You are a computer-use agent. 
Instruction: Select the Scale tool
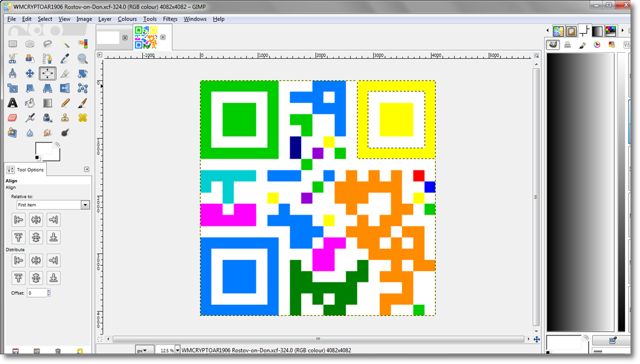(x=12, y=88)
